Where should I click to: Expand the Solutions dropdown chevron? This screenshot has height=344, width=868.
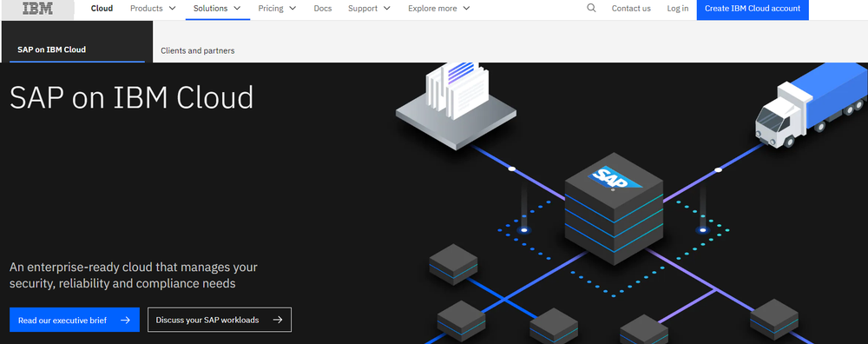237,9
